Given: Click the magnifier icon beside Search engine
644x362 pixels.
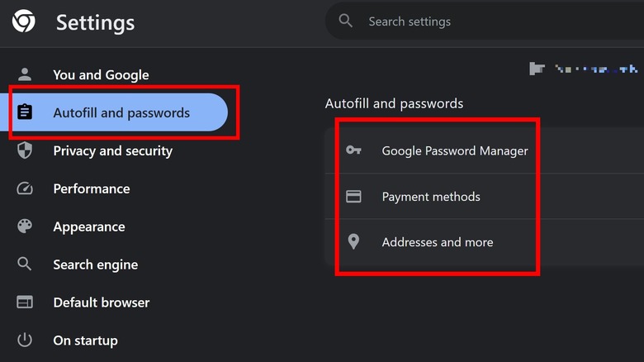Looking at the screenshot, I should click(x=25, y=264).
